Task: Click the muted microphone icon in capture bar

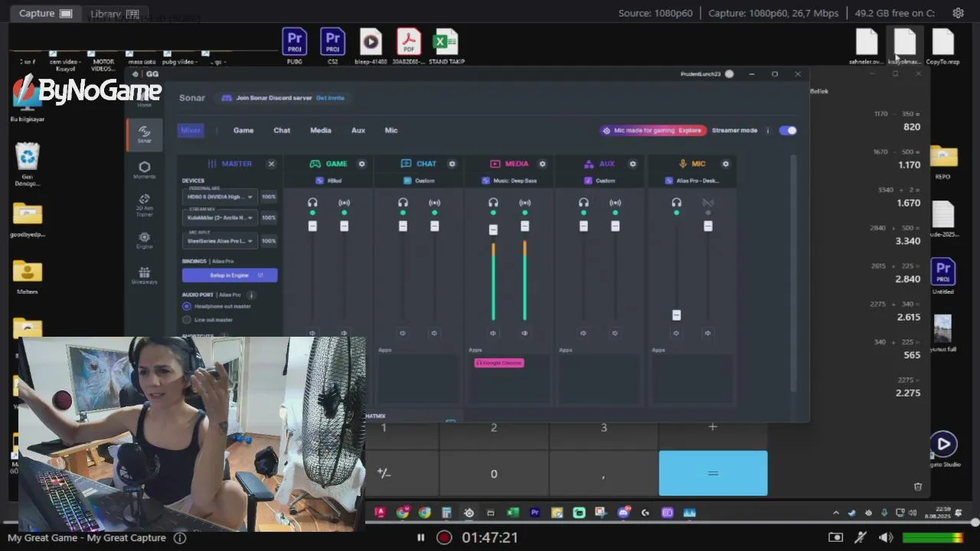Action: 861,537
